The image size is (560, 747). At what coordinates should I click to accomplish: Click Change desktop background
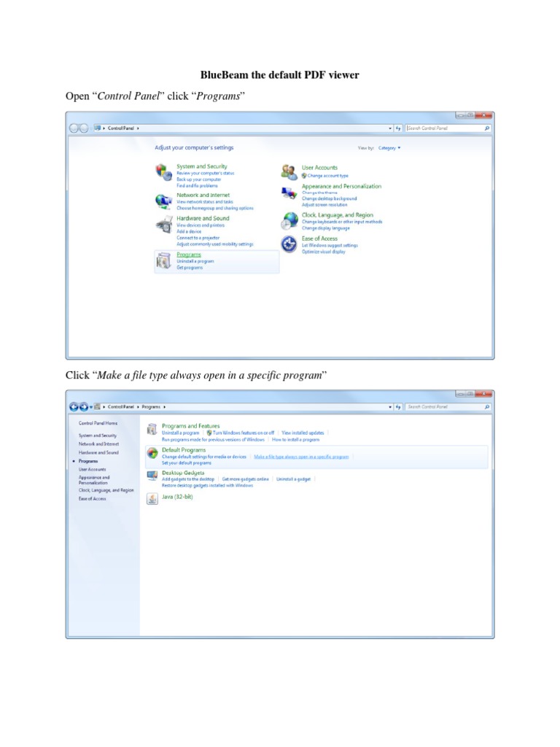[x=329, y=198]
